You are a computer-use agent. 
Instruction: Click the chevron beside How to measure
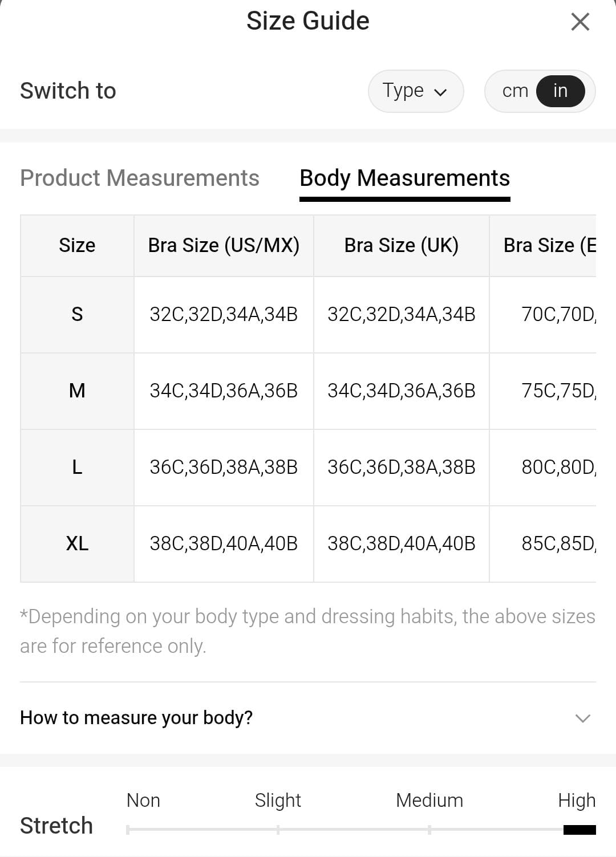582,718
